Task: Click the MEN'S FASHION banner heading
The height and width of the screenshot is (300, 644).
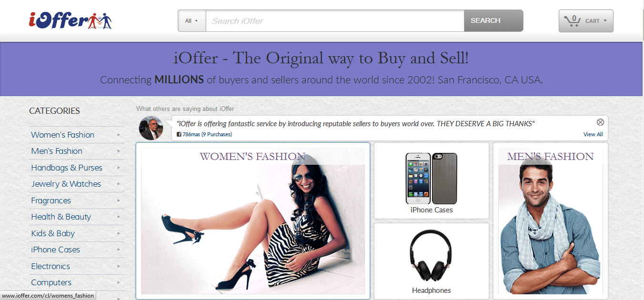Action: (x=551, y=156)
